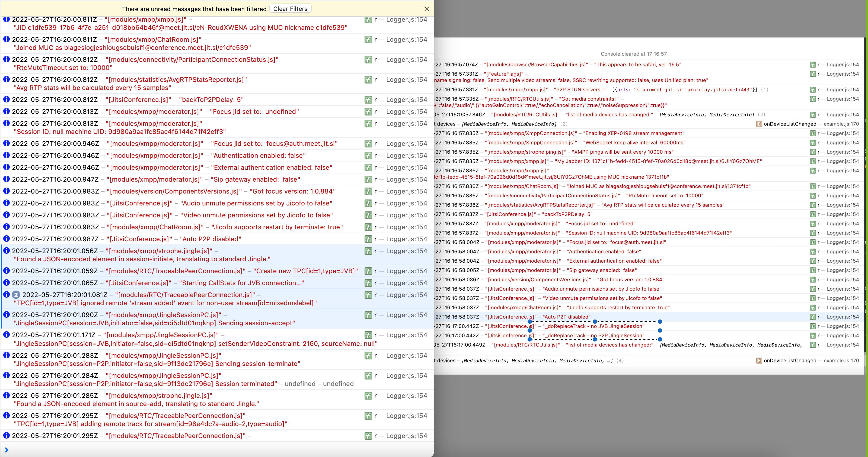868x457 pixels.
Task: Click f icon beside Got focus version 1.0.884
Action: click(368, 191)
